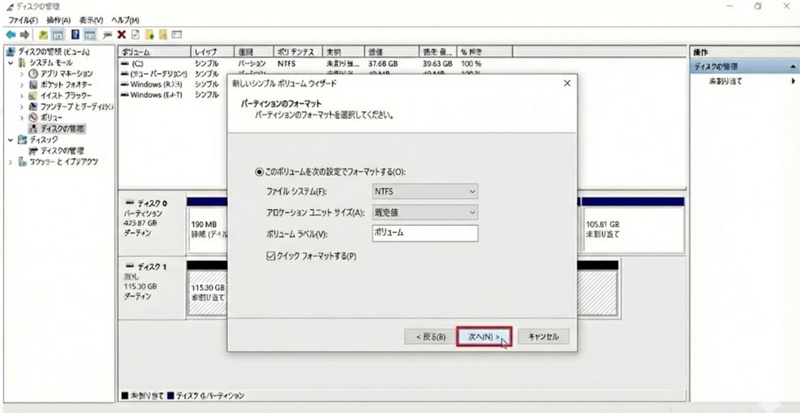The width and height of the screenshot is (800, 413).
Task: Click the NTFS cell in the (C) row
Action: point(287,64)
